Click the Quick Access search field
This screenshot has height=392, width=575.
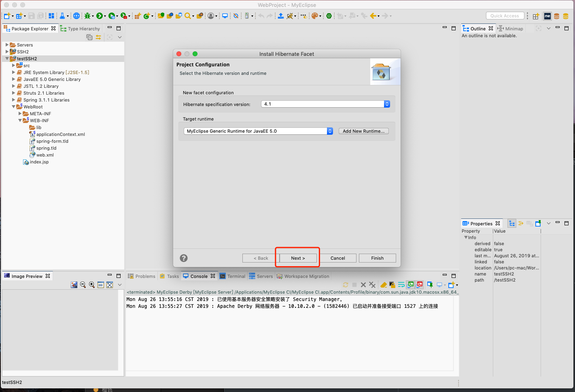[505, 16]
